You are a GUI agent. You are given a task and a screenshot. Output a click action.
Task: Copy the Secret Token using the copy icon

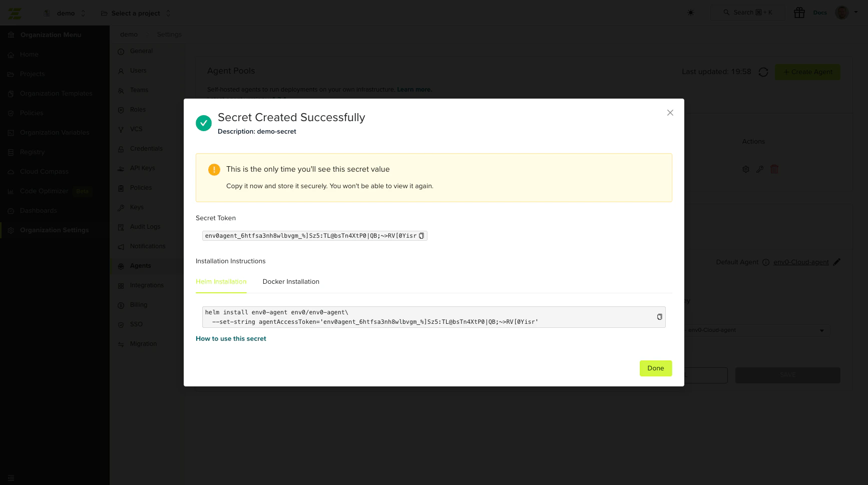point(421,236)
